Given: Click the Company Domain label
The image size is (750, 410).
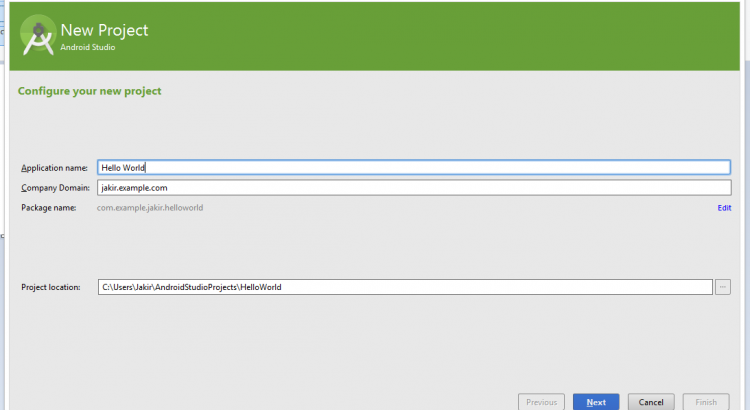Looking at the screenshot, I should pos(55,188).
